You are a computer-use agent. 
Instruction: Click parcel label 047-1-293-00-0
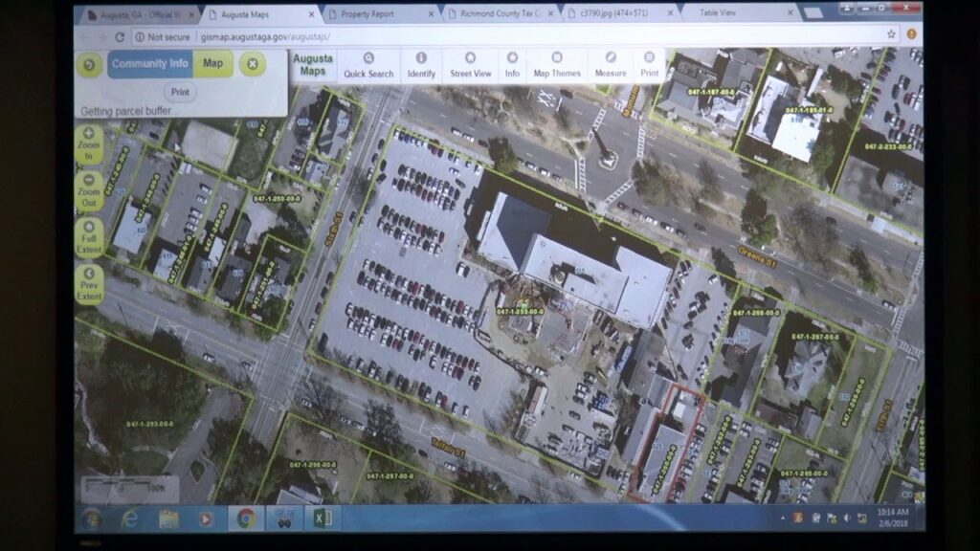(150, 424)
